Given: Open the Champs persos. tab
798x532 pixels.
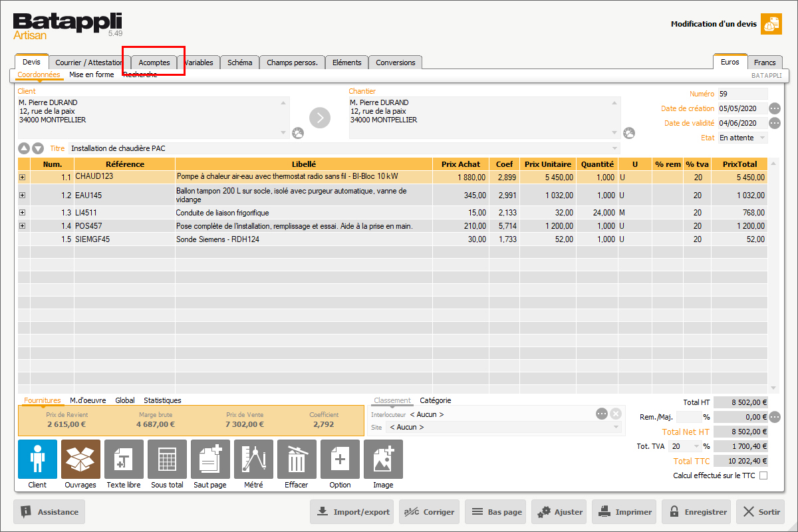Looking at the screenshot, I should pos(292,63).
